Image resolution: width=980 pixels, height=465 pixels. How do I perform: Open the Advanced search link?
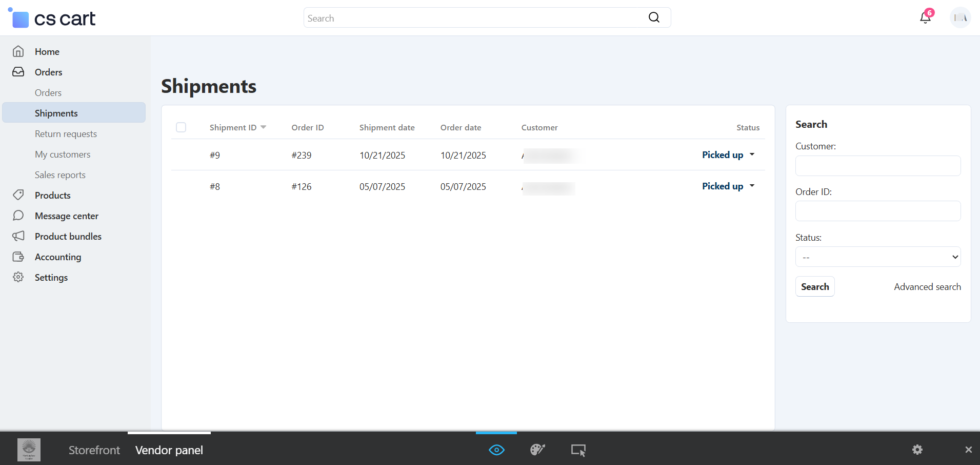pyautogui.click(x=927, y=287)
